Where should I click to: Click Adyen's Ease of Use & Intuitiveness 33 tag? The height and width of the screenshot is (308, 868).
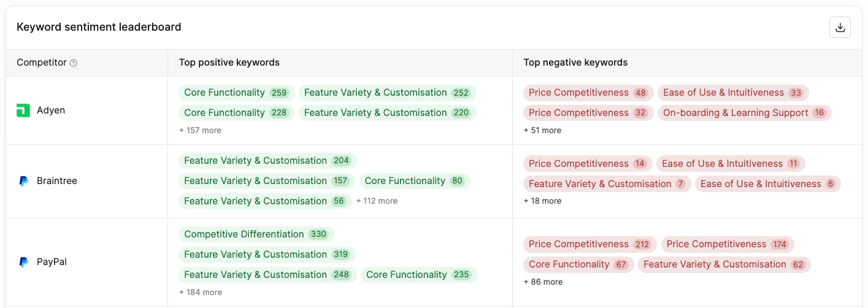click(x=733, y=93)
